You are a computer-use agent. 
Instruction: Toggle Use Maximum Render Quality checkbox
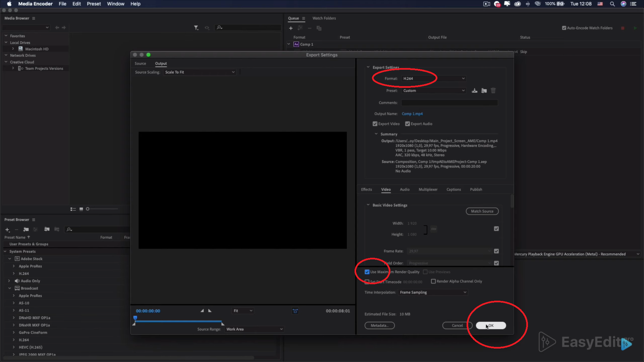[x=367, y=272]
